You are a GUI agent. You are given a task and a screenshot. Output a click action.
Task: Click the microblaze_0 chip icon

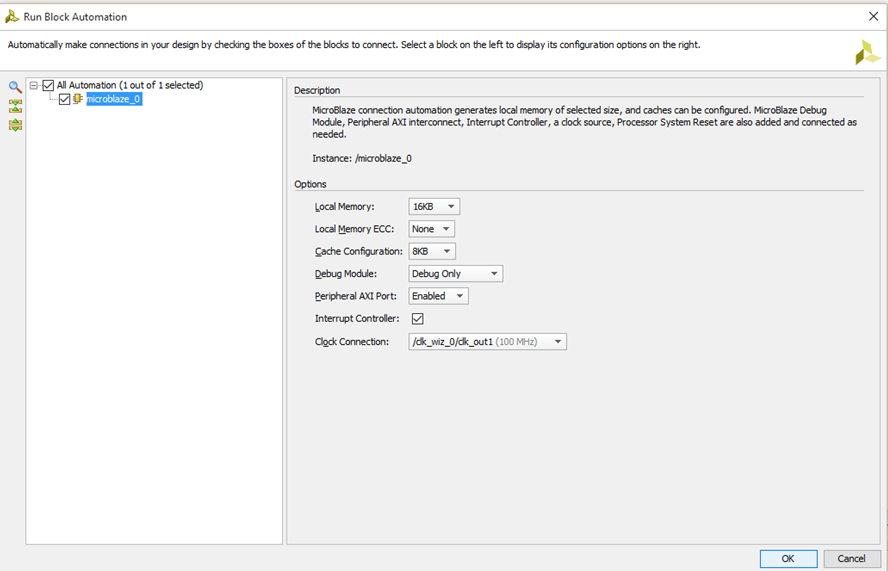click(x=78, y=99)
